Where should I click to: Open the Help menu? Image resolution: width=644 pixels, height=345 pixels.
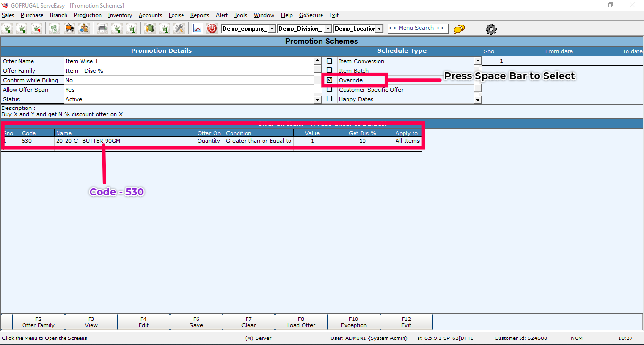287,15
